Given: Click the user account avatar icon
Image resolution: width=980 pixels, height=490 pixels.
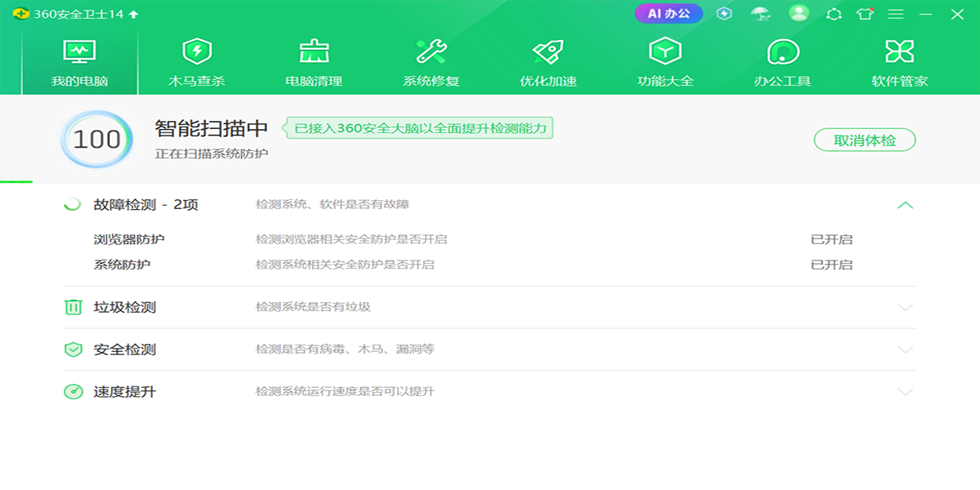Looking at the screenshot, I should point(799,13).
